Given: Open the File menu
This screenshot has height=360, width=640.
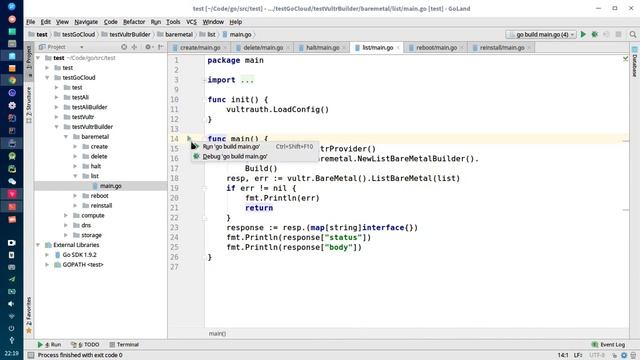Looking at the screenshot, I should point(31,22).
